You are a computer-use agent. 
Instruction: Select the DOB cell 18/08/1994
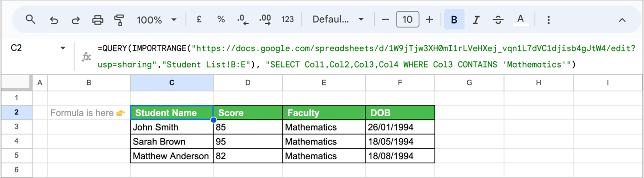click(400, 156)
